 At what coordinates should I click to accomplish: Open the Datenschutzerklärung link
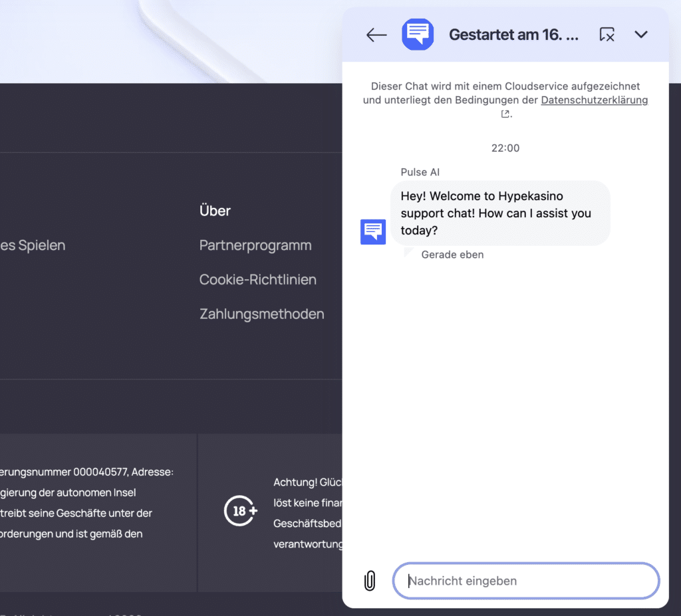(x=594, y=100)
